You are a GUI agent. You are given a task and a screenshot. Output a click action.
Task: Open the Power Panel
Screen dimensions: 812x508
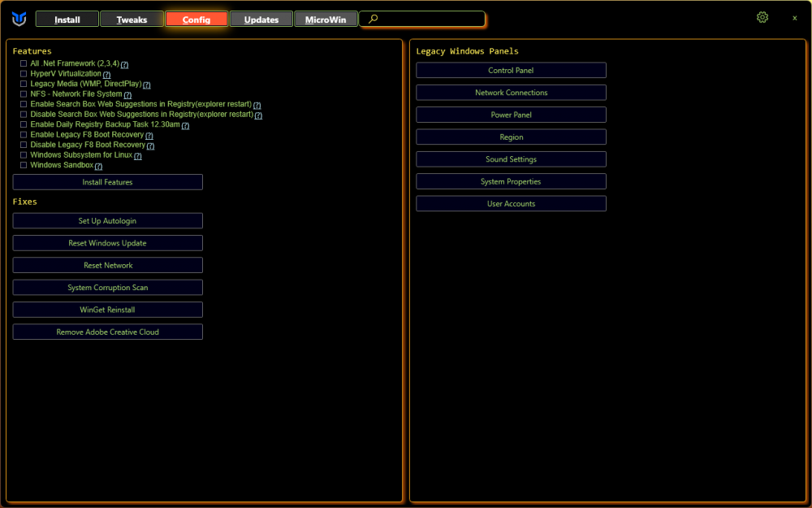[511, 115]
